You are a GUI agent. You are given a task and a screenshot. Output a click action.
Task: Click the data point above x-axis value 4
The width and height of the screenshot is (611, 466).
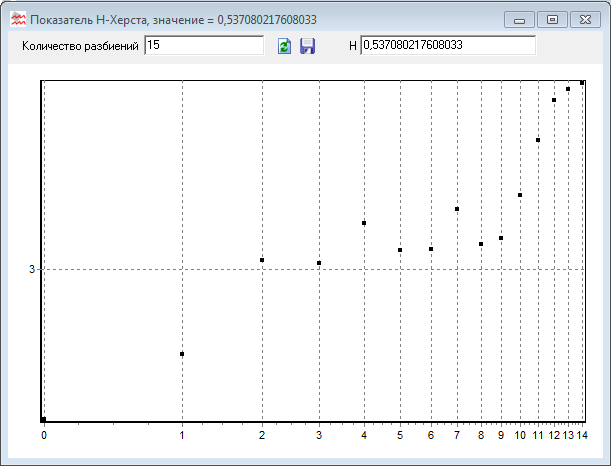pyautogui.click(x=364, y=223)
